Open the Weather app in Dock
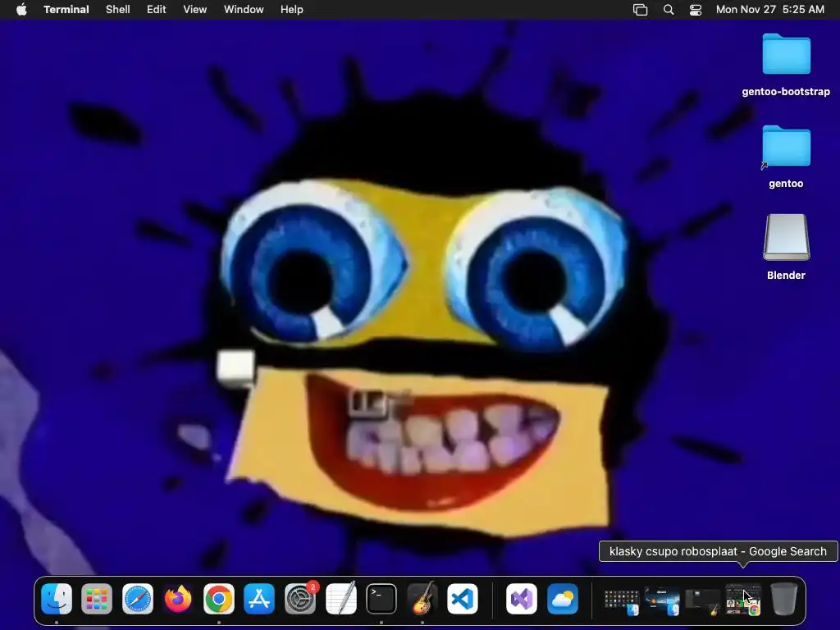840x630 pixels. pos(563,598)
